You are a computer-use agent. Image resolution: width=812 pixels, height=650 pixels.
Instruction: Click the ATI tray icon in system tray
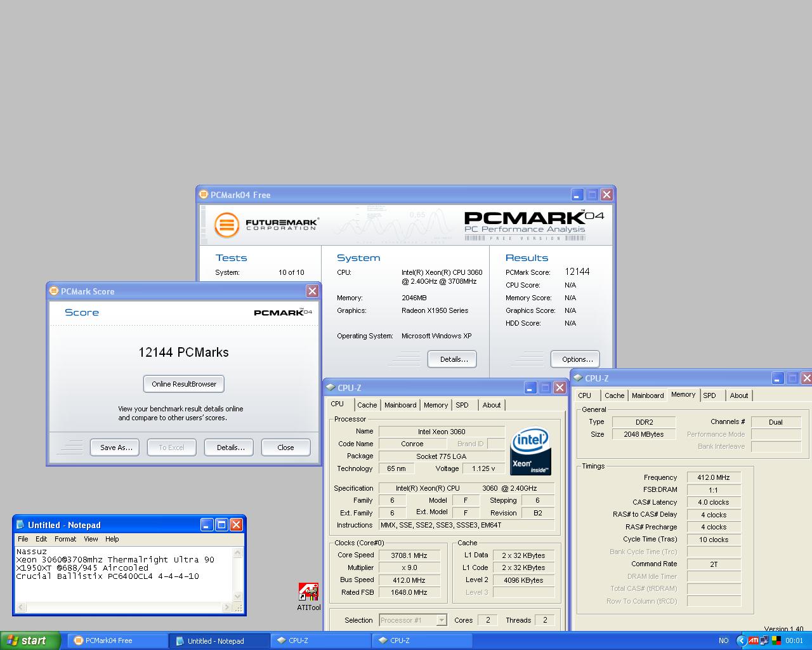(753, 640)
